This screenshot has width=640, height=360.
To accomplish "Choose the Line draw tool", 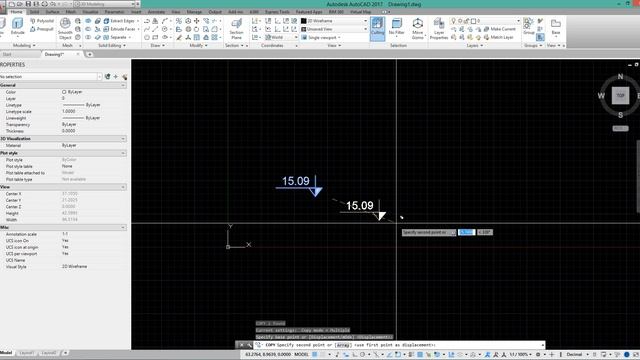I will tap(156, 29).
